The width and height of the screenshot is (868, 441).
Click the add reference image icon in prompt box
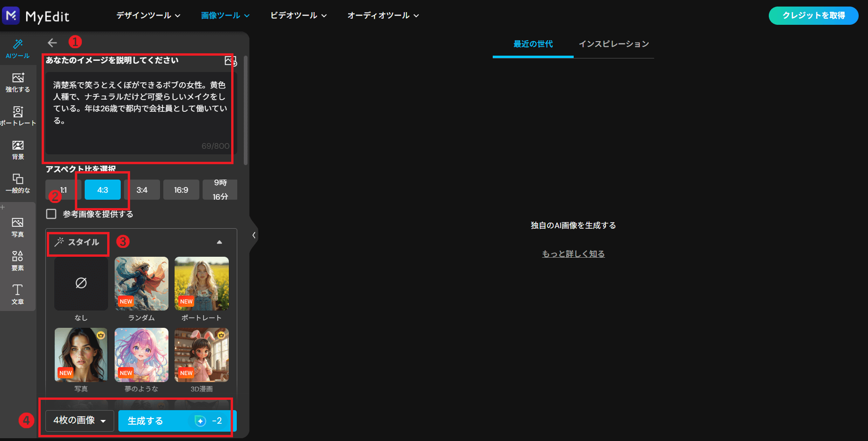(229, 61)
